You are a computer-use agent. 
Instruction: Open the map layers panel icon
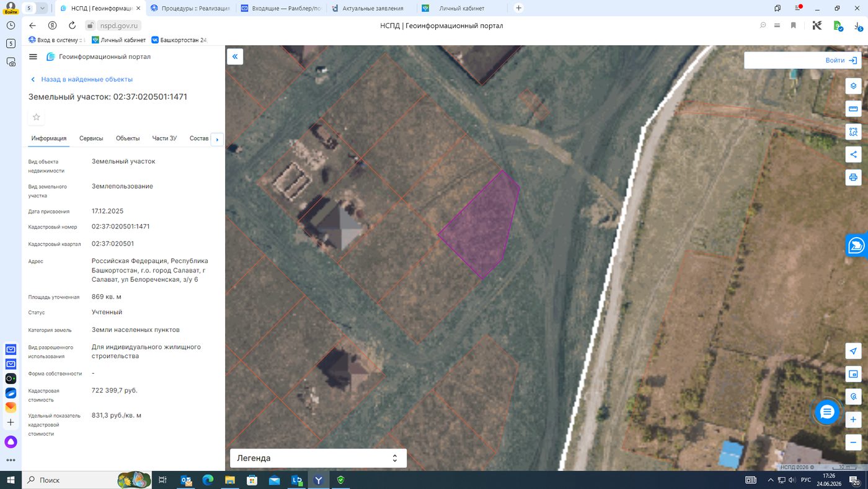point(853,86)
